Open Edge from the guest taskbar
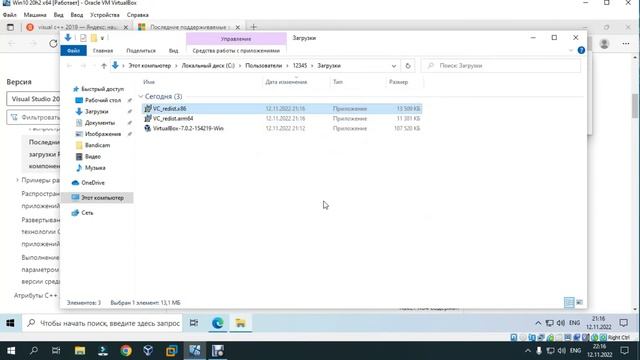Image resolution: width=640 pixels, height=360 pixels. (218, 323)
